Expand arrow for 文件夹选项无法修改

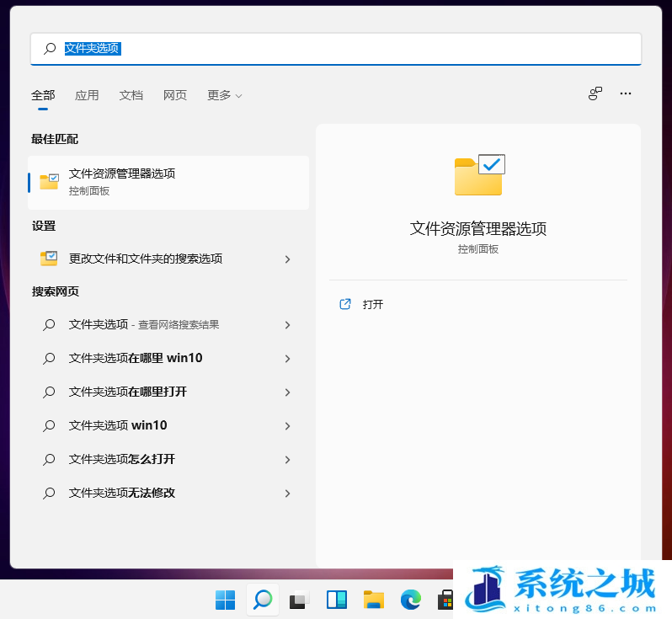point(287,494)
